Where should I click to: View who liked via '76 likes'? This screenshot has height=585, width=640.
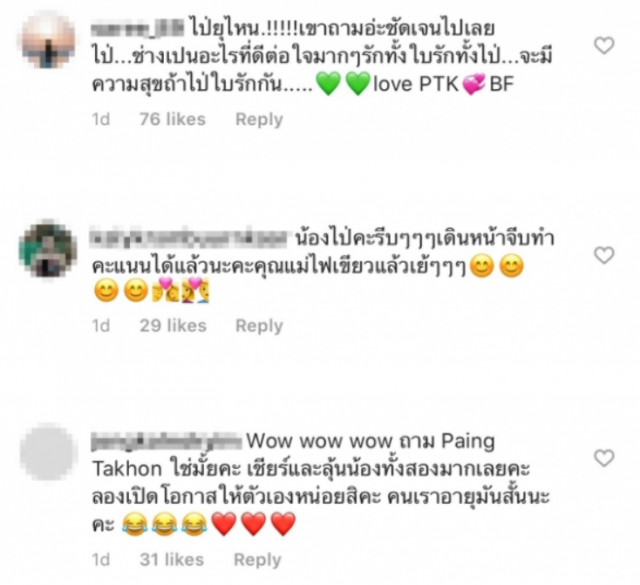pyautogui.click(x=173, y=119)
